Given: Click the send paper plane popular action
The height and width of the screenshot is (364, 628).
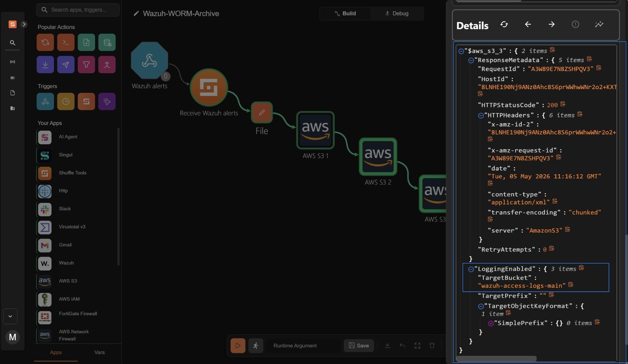Looking at the screenshot, I should coord(66,64).
